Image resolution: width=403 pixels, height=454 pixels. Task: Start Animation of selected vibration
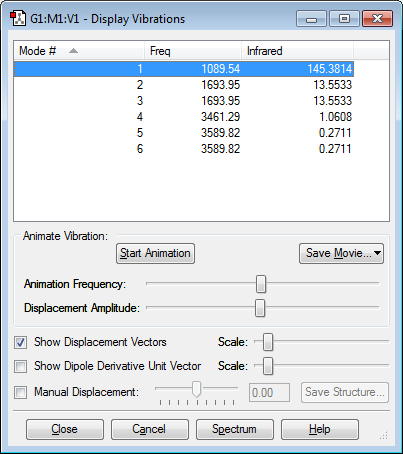coord(155,253)
